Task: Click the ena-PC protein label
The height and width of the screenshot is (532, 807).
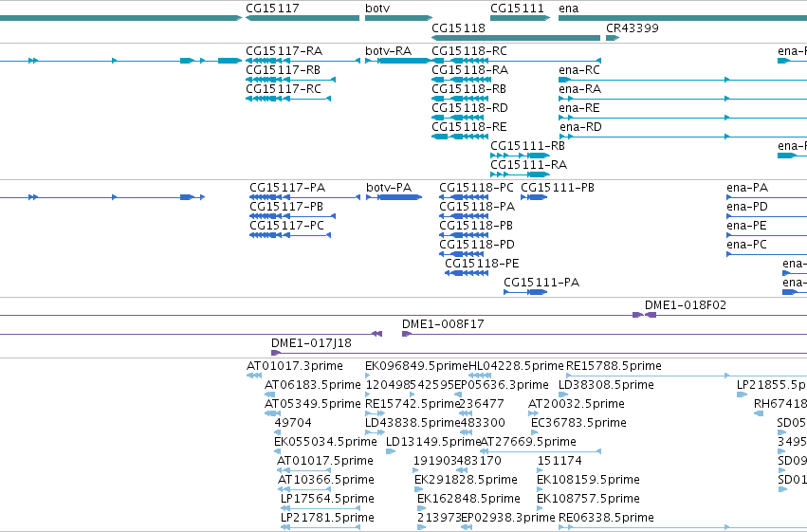Action: [747, 245]
